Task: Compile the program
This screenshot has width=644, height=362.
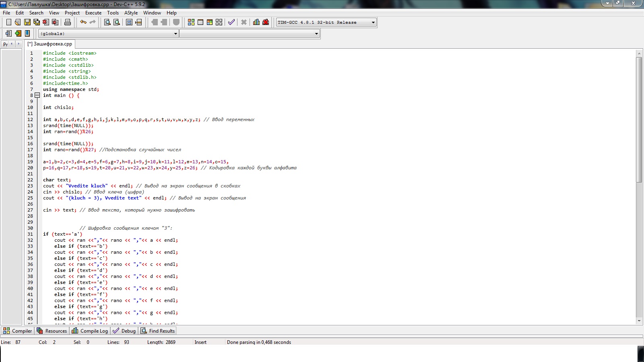Action: (191, 22)
